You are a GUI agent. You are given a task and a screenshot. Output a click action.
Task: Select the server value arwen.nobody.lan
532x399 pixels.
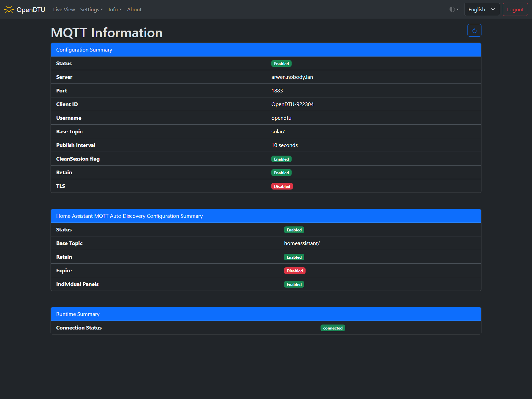click(x=292, y=77)
